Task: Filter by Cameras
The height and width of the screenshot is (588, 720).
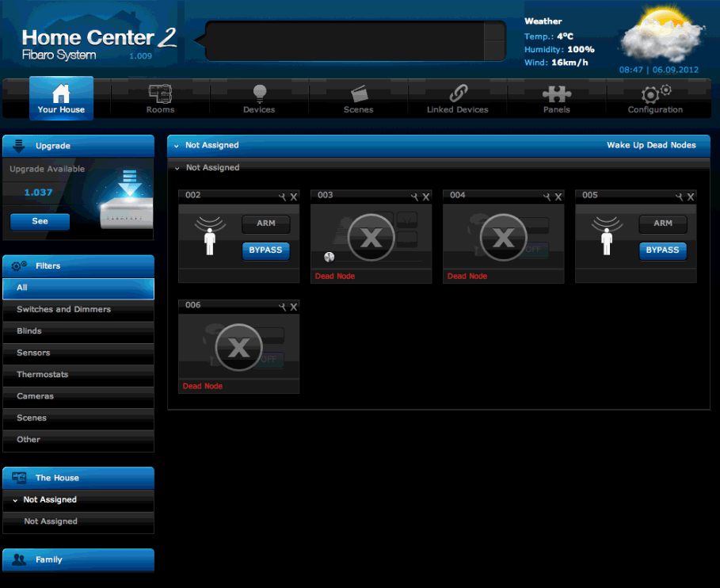Action: 78,396
